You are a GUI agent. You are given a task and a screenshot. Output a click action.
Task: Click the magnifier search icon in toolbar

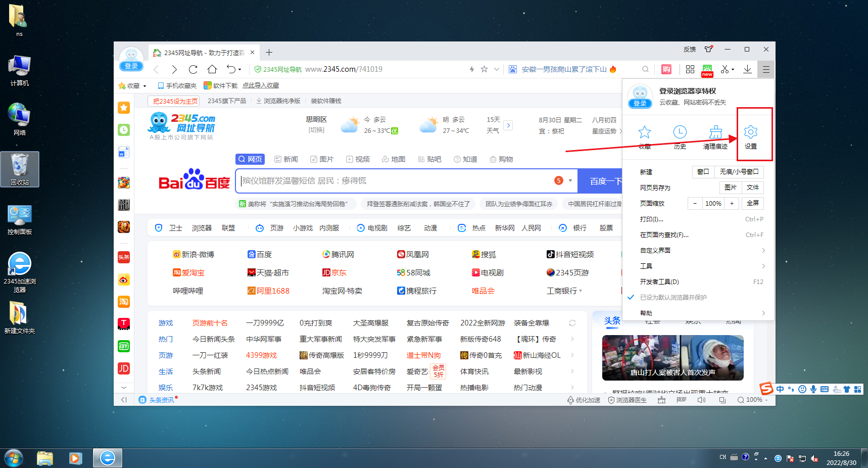pyautogui.click(x=645, y=69)
